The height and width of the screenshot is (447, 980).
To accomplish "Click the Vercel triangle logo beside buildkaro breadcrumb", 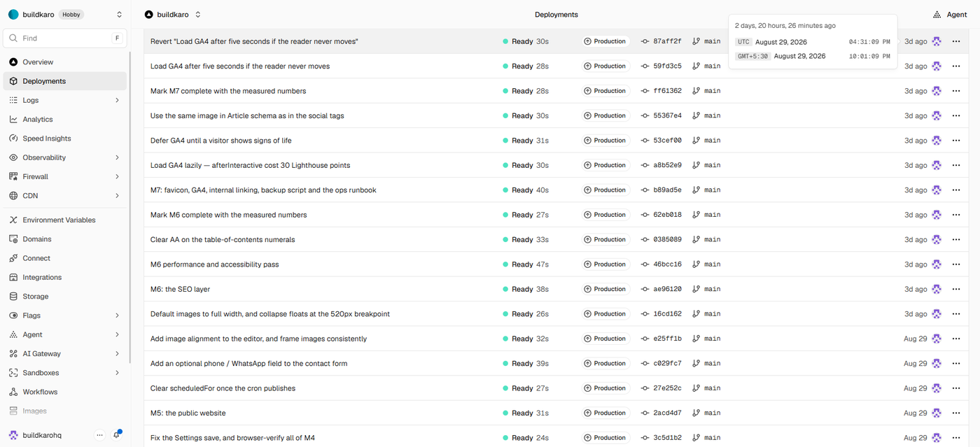I will [x=148, y=15].
